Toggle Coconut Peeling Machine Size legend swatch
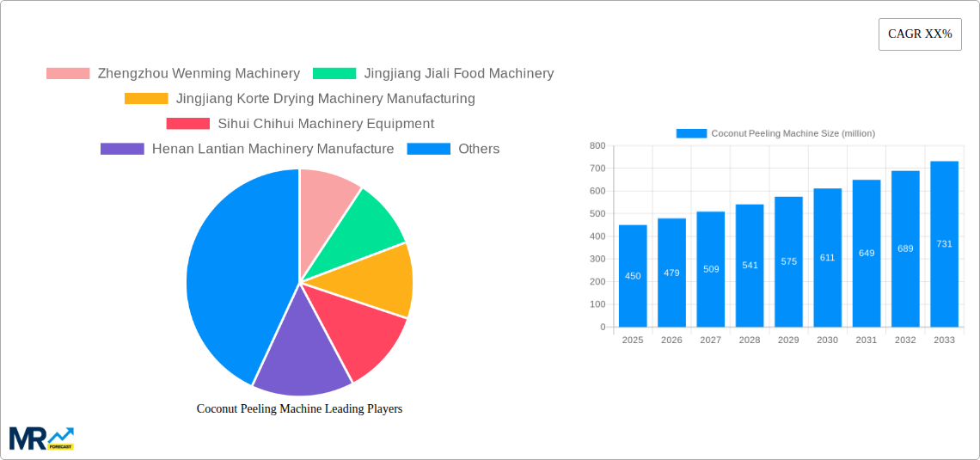 click(x=691, y=133)
